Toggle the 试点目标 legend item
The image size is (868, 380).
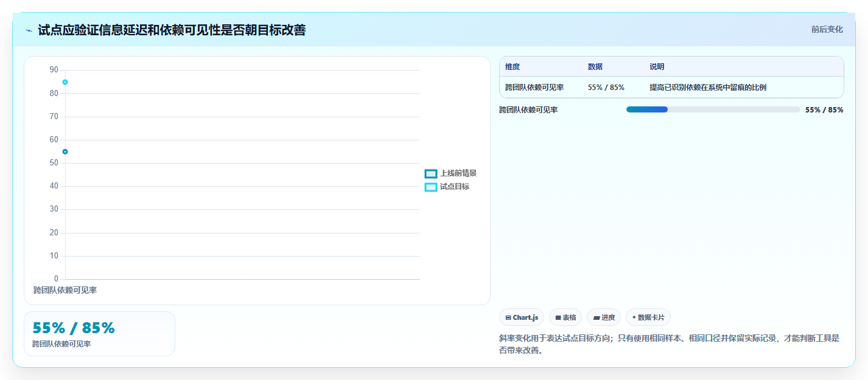tap(447, 187)
